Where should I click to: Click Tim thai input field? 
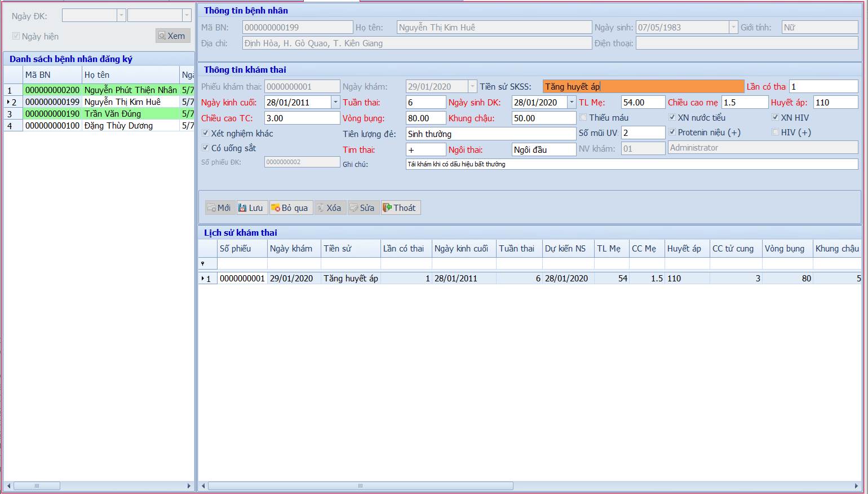point(426,149)
